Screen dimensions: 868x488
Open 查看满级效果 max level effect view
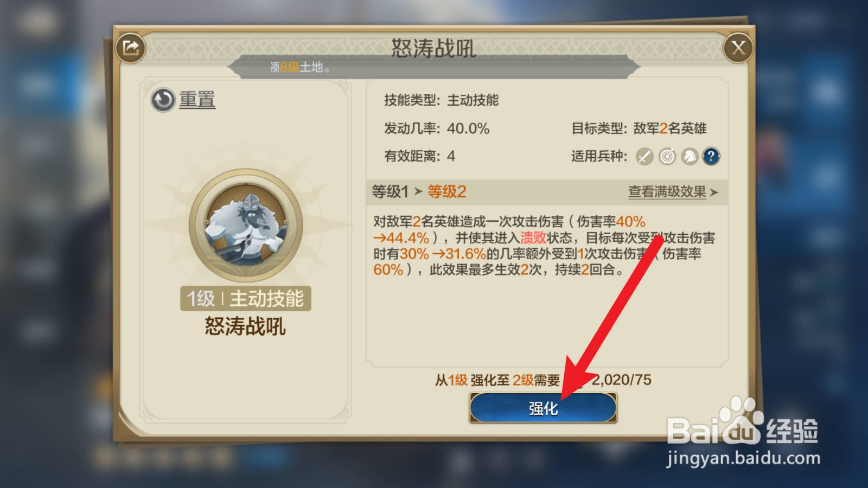pos(667,192)
